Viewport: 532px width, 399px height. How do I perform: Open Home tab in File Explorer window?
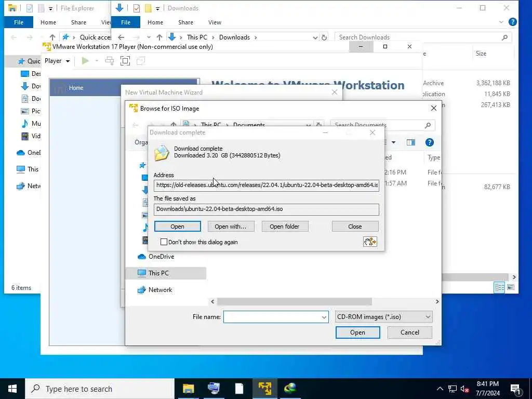[x=48, y=22]
